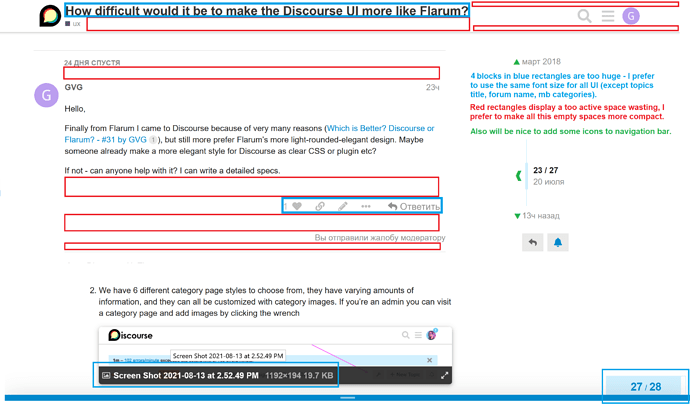The width and height of the screenshot is (690, 406).
Task: Click the Discourse logo inside the embedded screenshot
Action: [130, 335]
